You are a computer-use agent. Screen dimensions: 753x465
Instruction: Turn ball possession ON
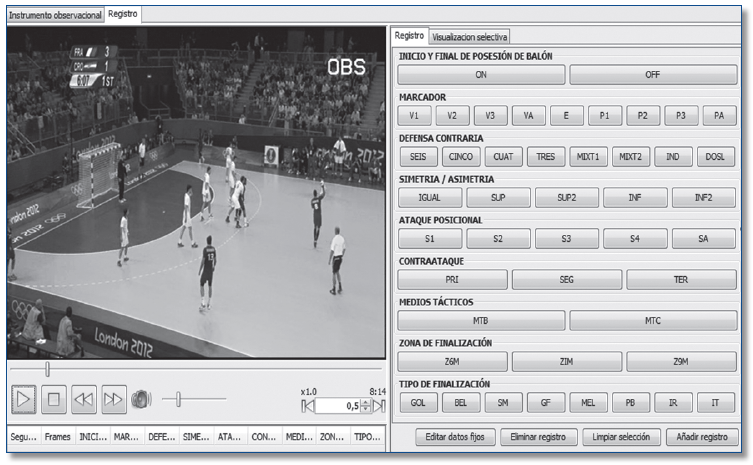click(x=480, y=74)
